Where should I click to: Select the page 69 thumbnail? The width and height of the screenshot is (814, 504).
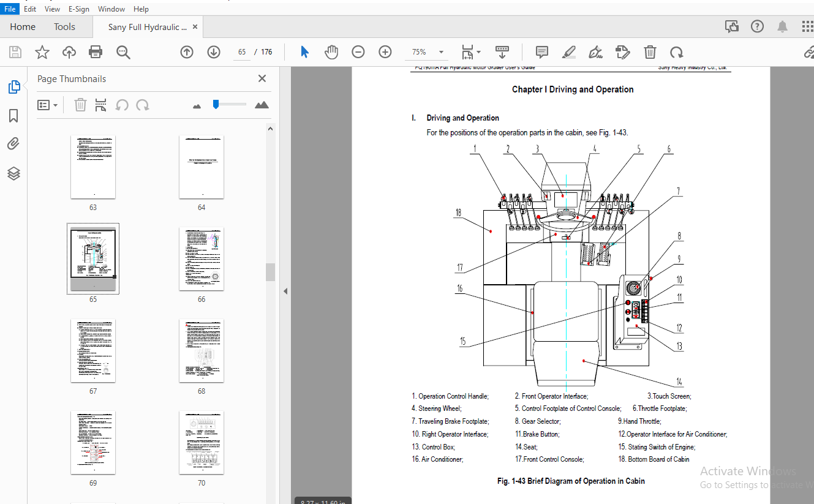click(93, 443)
